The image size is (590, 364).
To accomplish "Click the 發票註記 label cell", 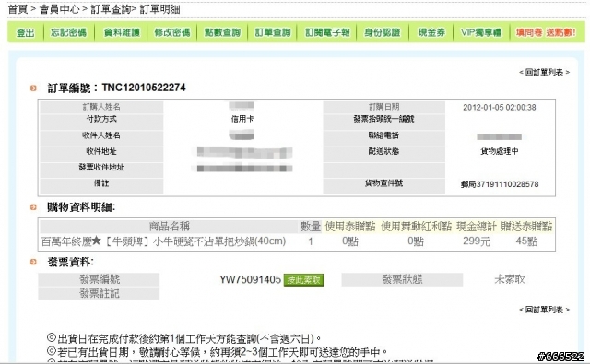I will pyautogui.click(x=99, y=294).
